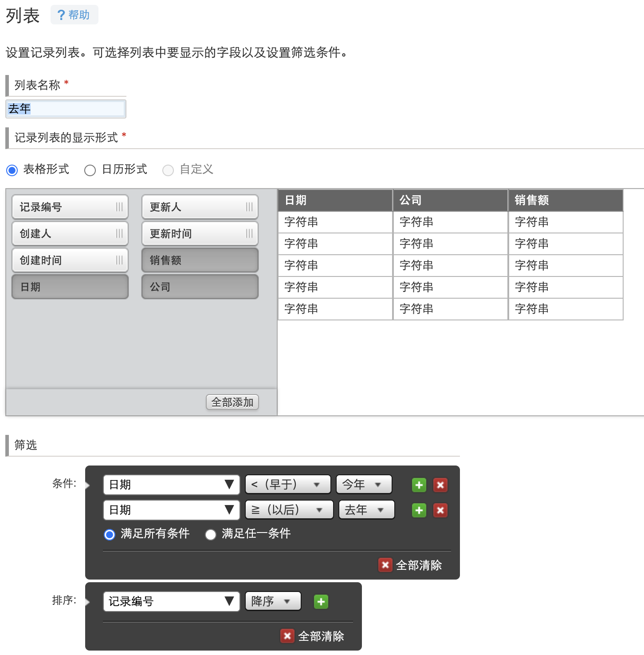644x655 pixels.
Task: Click the 销售额 column header in preview
Action: 566,200
